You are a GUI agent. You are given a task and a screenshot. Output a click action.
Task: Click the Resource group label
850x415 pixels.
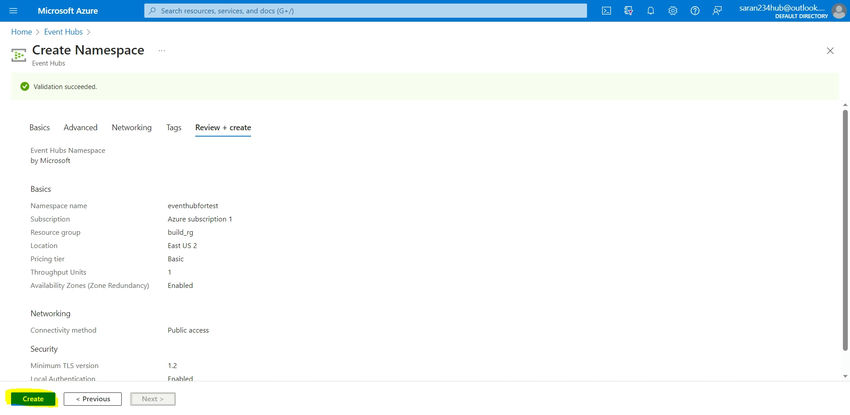click(55, 232)
